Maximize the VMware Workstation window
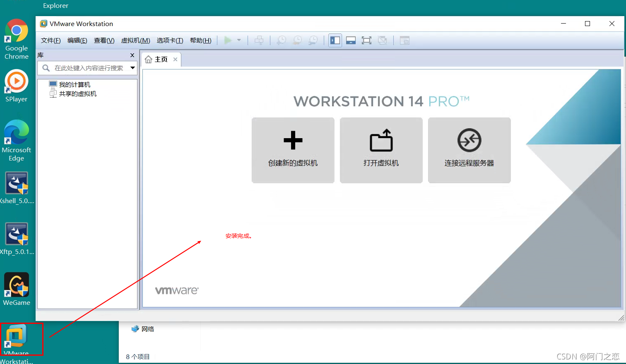 coord(587,24)
